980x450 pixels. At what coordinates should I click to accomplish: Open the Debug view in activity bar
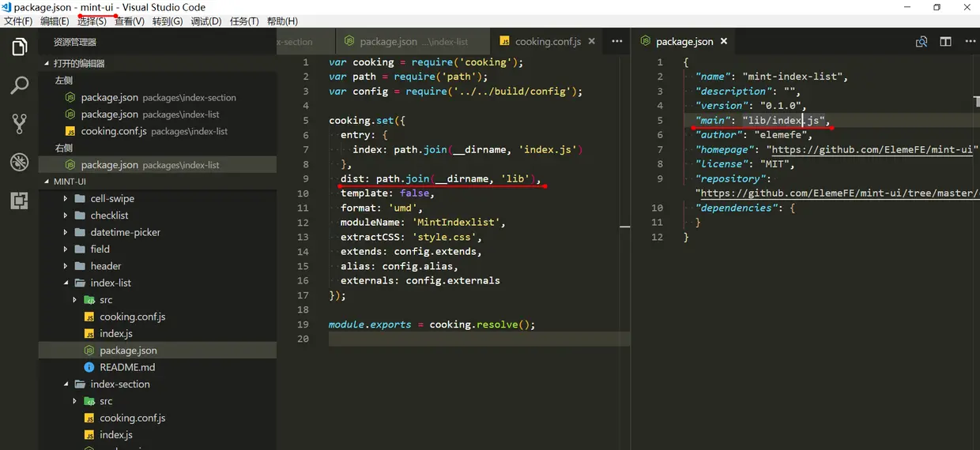tap(20, 162)
